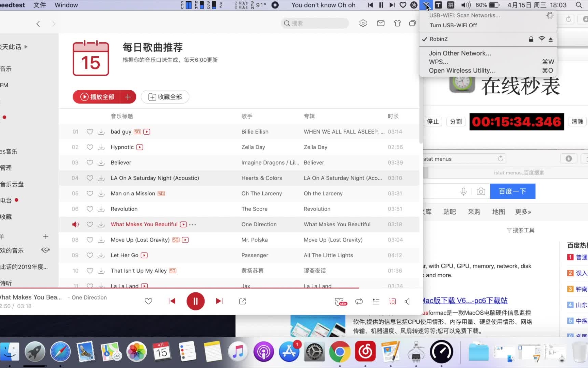The image size is (588, 368).
Task: Add a new playlist with sidebar plus
Action: click(46, 236)
